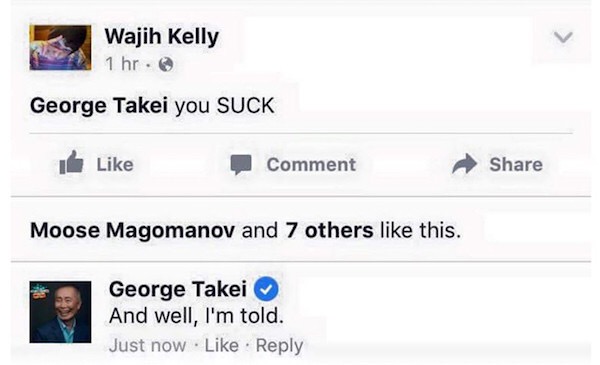Click the globe public privacy icon
Screen dimensions: 600x365
[x=166, y=64]
